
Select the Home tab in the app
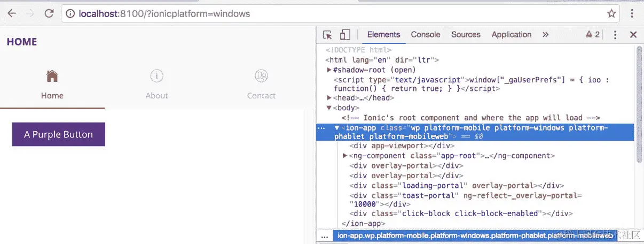point(52,85)
